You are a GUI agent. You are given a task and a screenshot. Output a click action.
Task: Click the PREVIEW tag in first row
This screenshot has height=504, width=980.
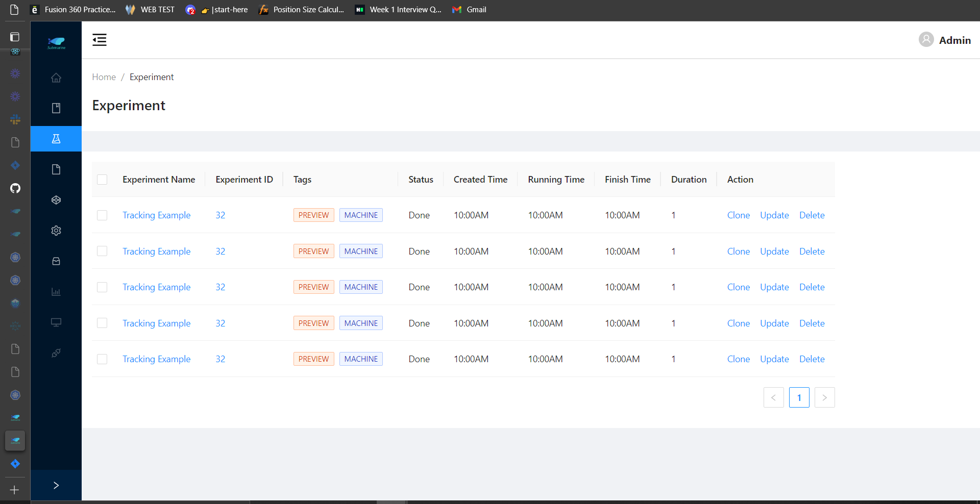[314, 215]
